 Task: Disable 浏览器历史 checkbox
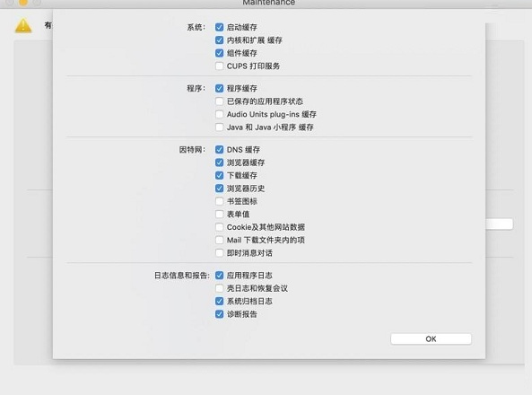point(219,189)
